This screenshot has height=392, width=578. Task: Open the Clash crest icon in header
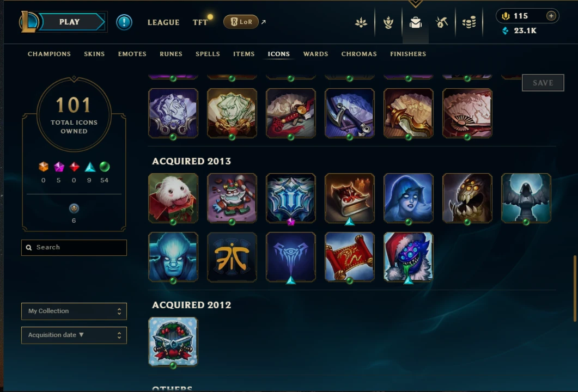(388, 22)
